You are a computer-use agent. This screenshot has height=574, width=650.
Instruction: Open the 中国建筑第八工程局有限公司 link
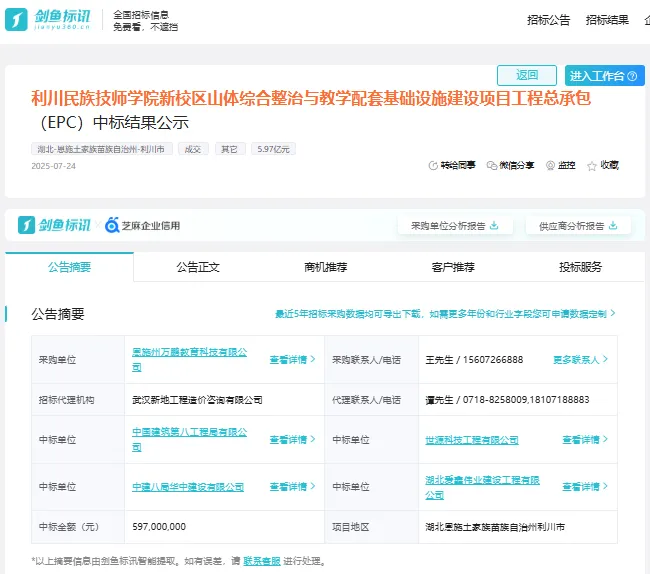[x=189, y=439]
